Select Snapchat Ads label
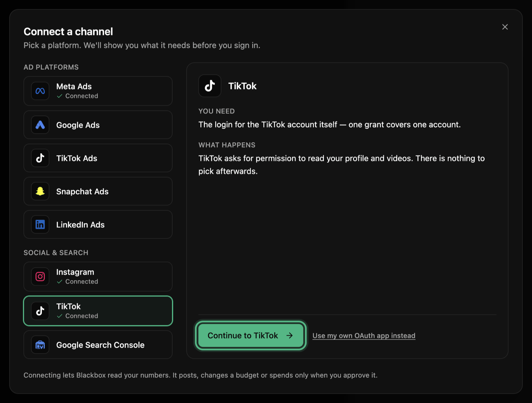 (82, 191)
